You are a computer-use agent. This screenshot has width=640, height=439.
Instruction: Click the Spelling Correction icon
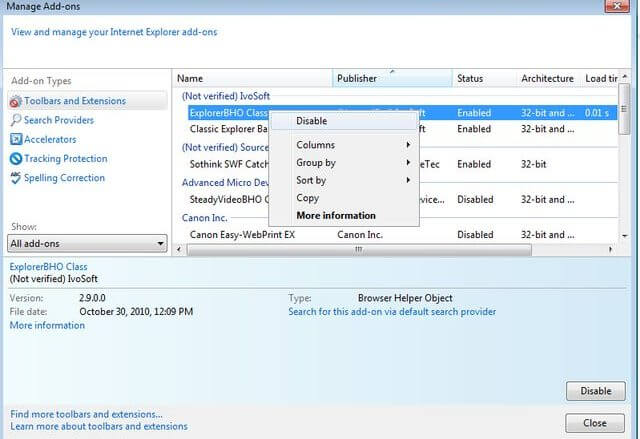(x=16, y=178)
